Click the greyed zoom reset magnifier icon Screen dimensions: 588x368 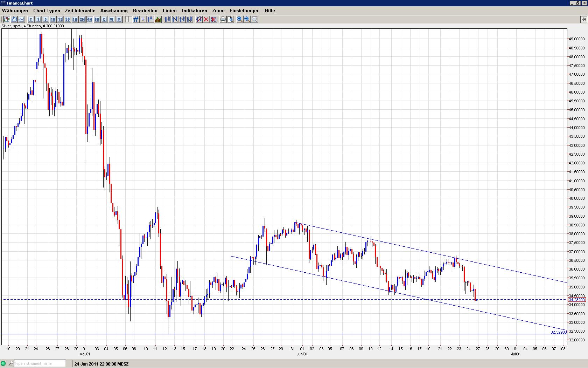click(x=254, y=19)
